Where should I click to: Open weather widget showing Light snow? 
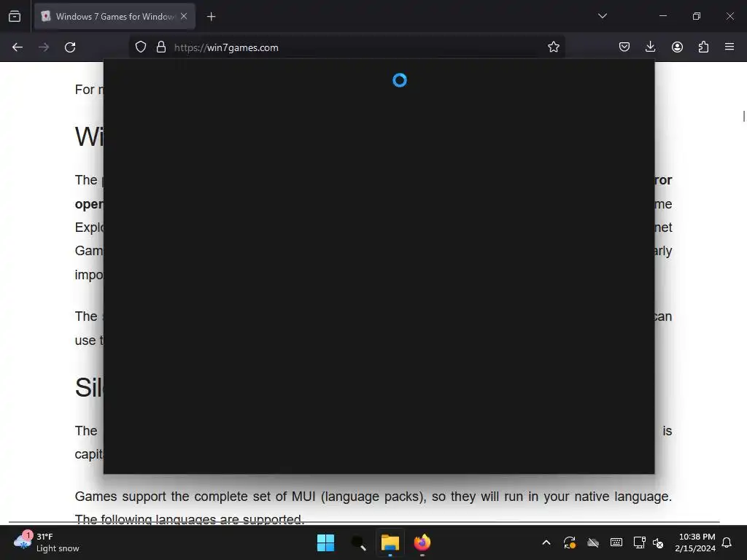coord(46,542)
